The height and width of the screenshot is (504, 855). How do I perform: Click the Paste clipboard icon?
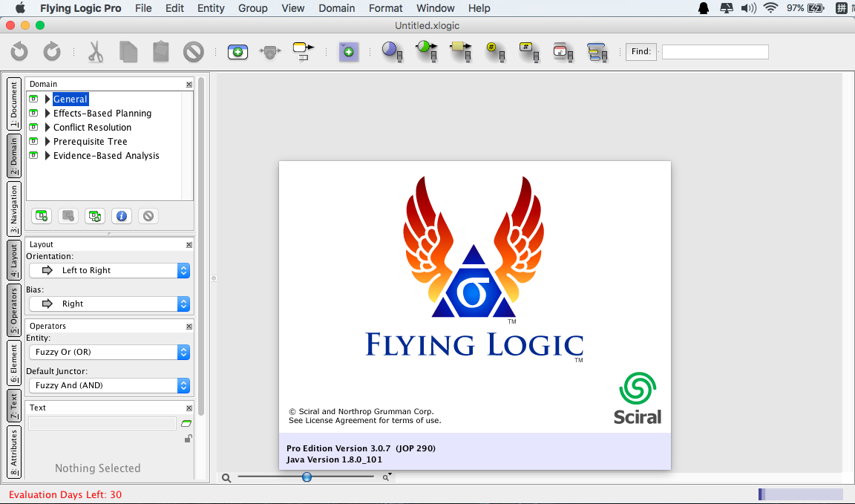pos(161,52)
